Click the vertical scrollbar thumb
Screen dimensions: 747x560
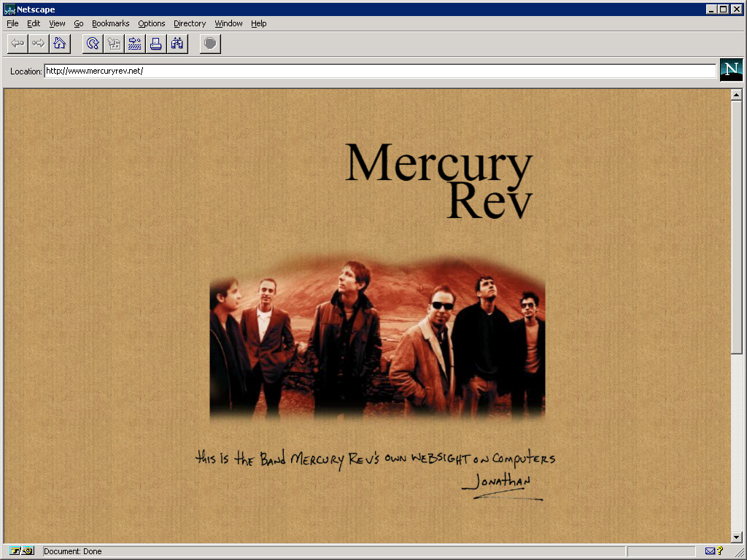[x=737, y=227]
